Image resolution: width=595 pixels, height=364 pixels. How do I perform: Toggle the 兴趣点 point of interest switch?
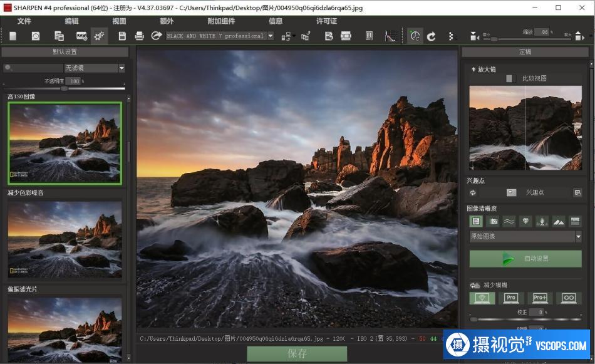[x=511, y=193]
